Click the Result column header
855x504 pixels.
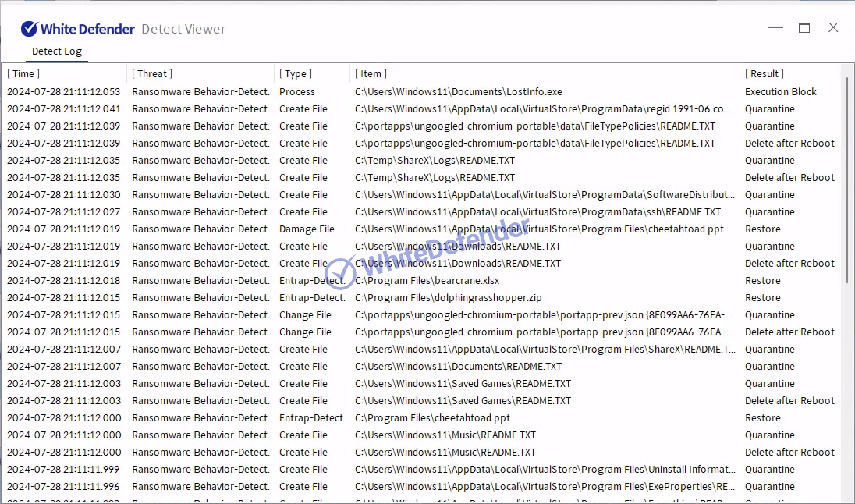(x=764, y=74)
